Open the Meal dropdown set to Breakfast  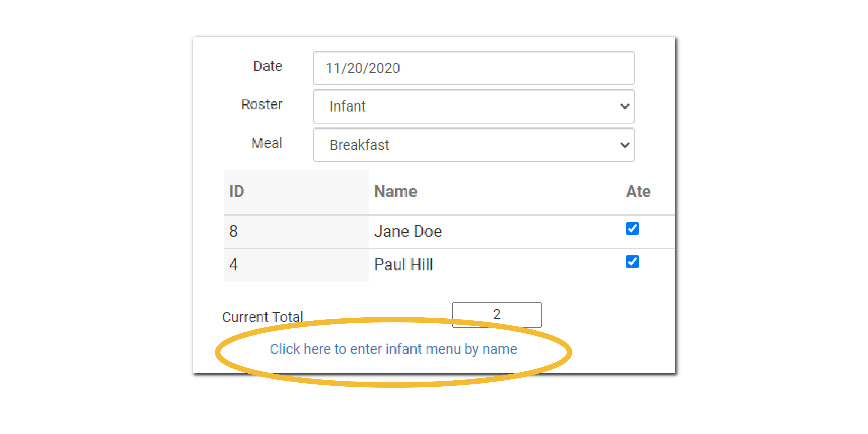pyautogui.click(x=465, y=145)
